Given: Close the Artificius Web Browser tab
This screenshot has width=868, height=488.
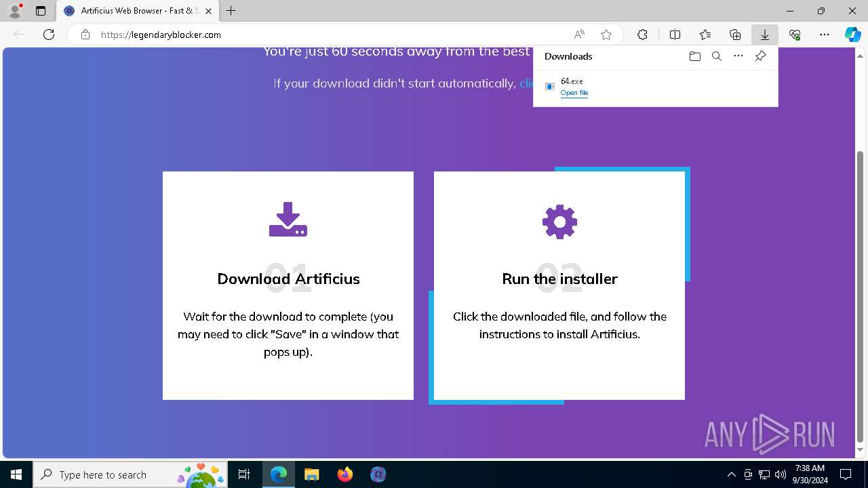Looking at the screenshot, I should pyautogui.click(x=208, y=11).
